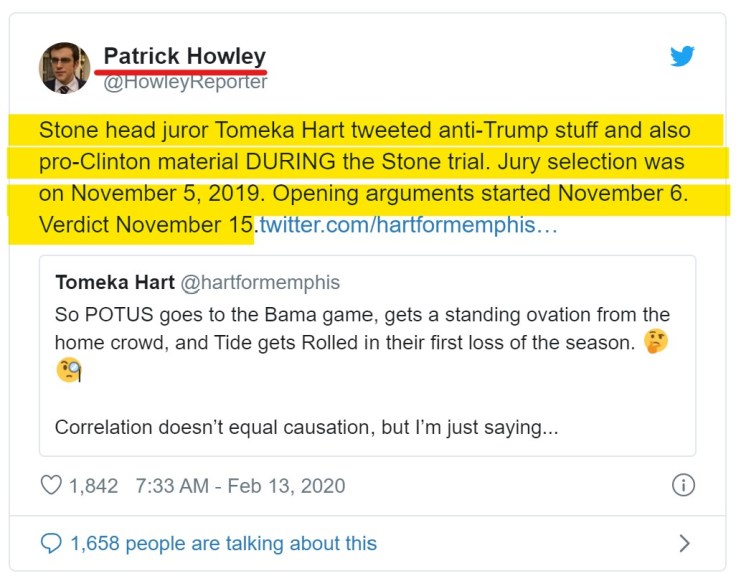Click Patrick Howley's profile avatar
The width and height of the screenshot is (736, 581).
click(64, 68)
